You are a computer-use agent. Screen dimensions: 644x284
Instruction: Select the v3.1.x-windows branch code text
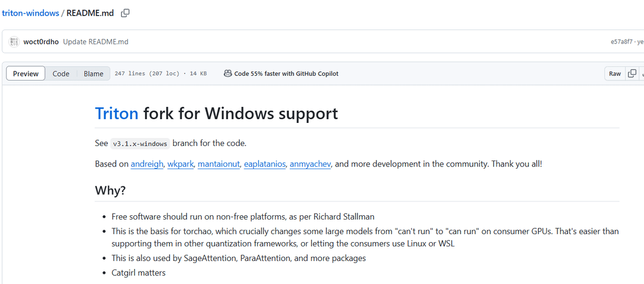click(140, 144)
